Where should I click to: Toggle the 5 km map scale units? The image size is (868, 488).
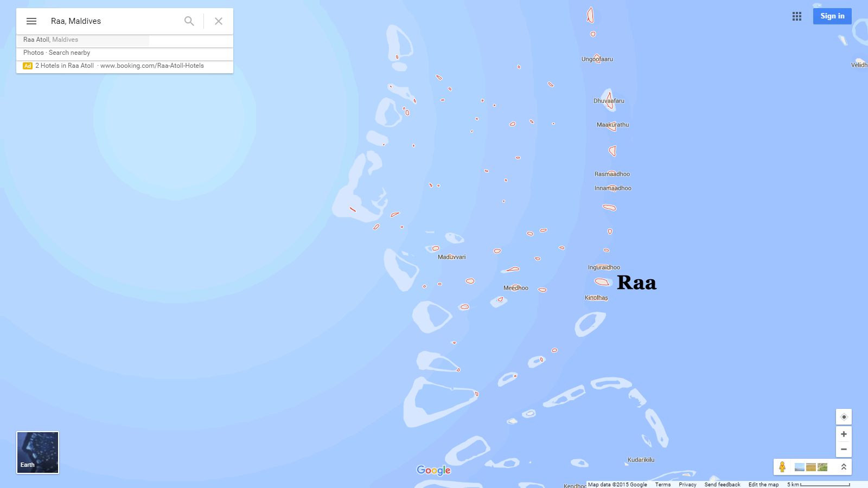pyautogui.click(x=818, y=485)
